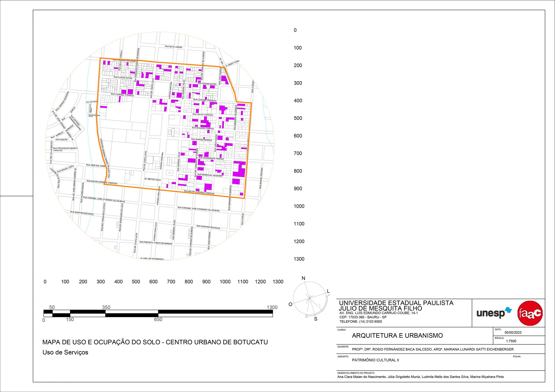555x392 pixels.
Task: Click the 'AV. REP DO TOGO' street label
Action: click(153, 179)
